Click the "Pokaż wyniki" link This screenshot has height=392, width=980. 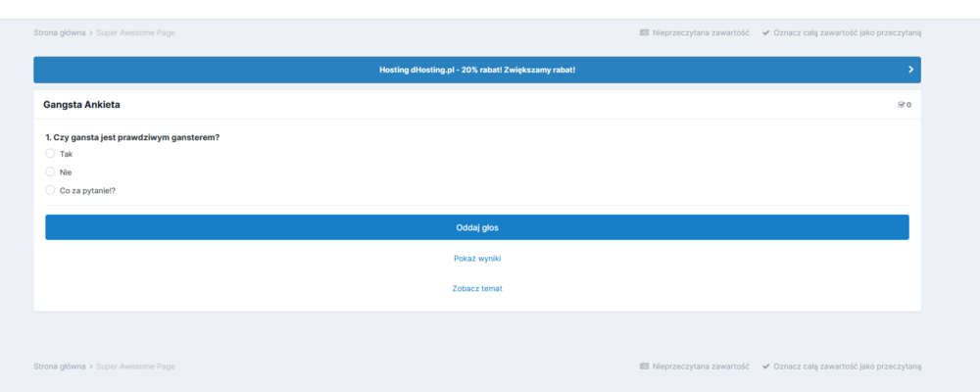477,259
